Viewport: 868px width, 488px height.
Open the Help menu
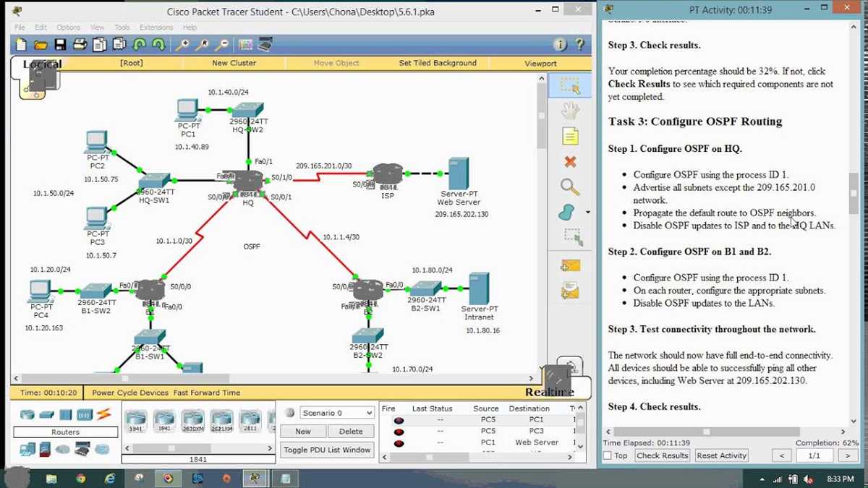pos(190,27)
